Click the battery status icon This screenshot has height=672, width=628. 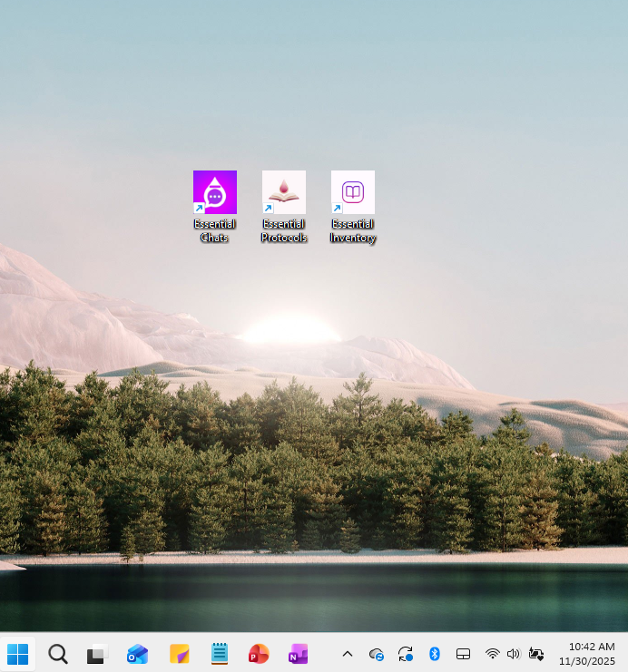(x=535, y=654)
